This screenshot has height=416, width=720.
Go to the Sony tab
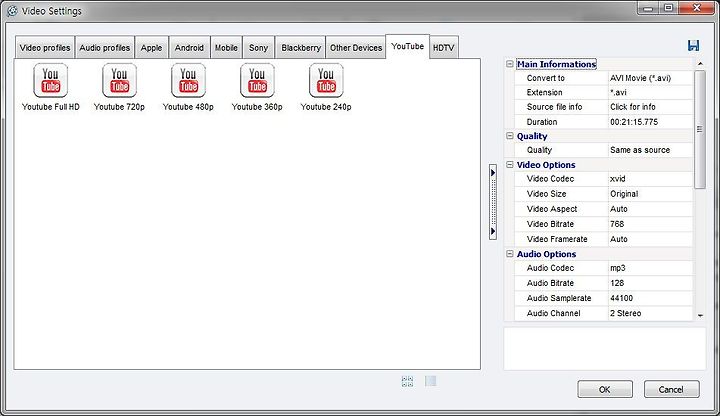[259, 48]
